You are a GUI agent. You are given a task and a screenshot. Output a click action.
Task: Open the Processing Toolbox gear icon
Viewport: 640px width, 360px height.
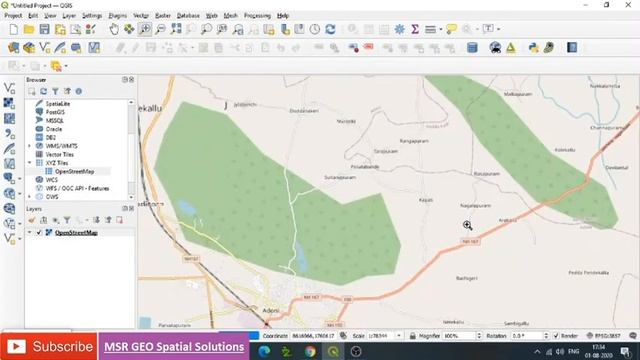400,29
